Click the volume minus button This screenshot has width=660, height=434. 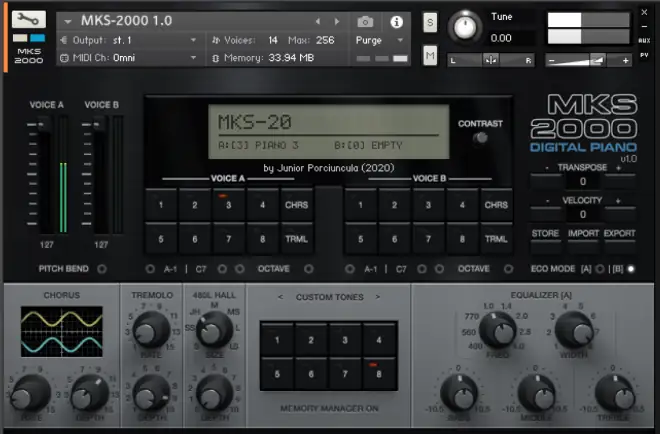point(551,61)
